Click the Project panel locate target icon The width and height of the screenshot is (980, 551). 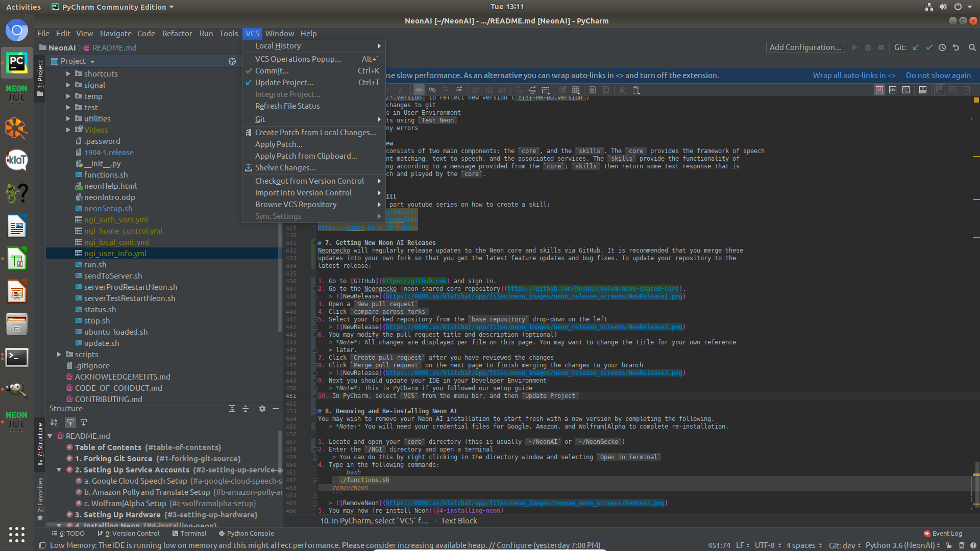[x=232, y=61]
